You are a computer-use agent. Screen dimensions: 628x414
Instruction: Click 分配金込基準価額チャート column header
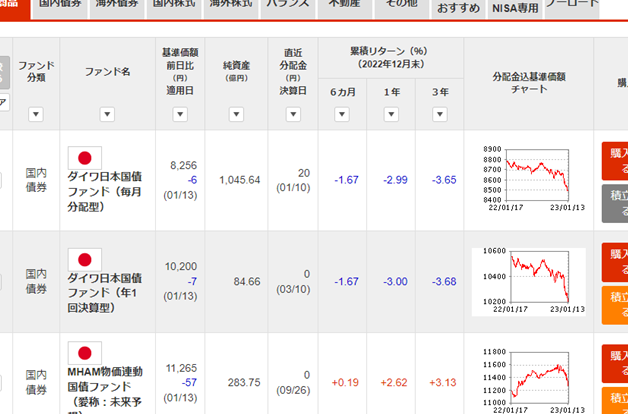pos(529,83)
